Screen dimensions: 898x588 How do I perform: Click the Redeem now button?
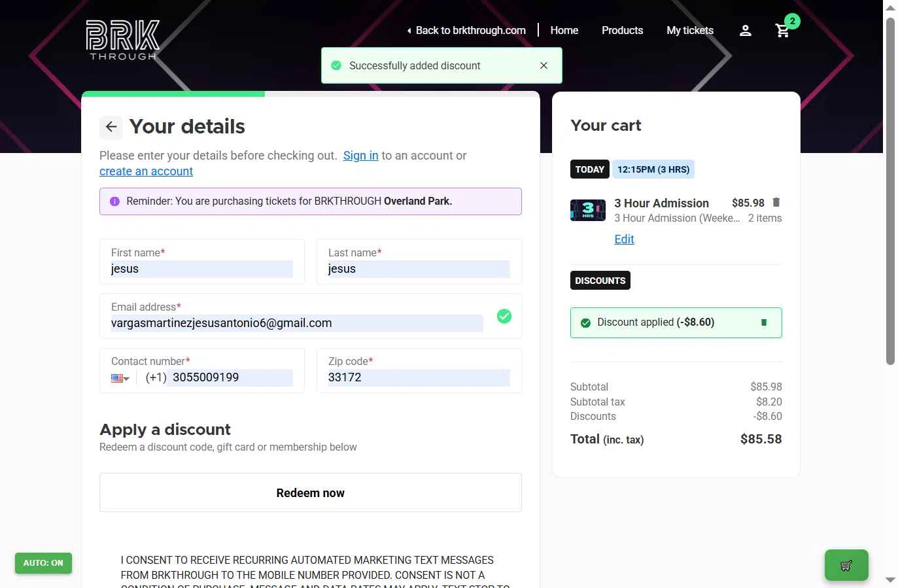coord(311,493)
